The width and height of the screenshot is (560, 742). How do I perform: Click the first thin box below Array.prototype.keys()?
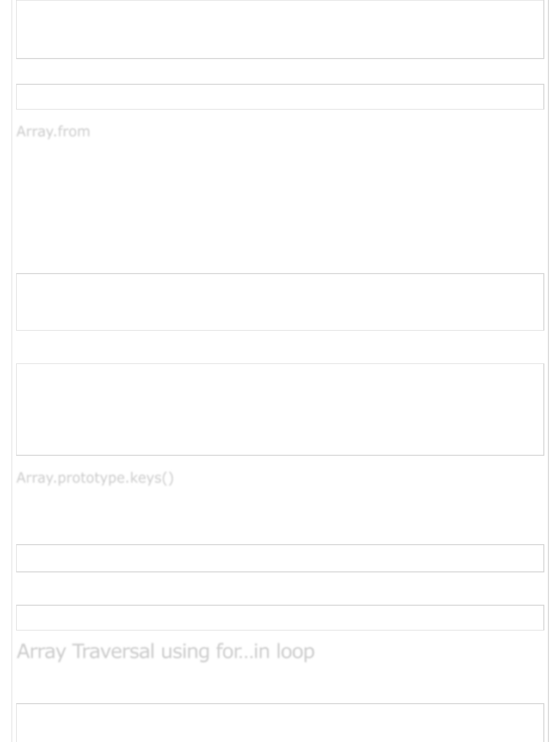[x=280, y=558]
